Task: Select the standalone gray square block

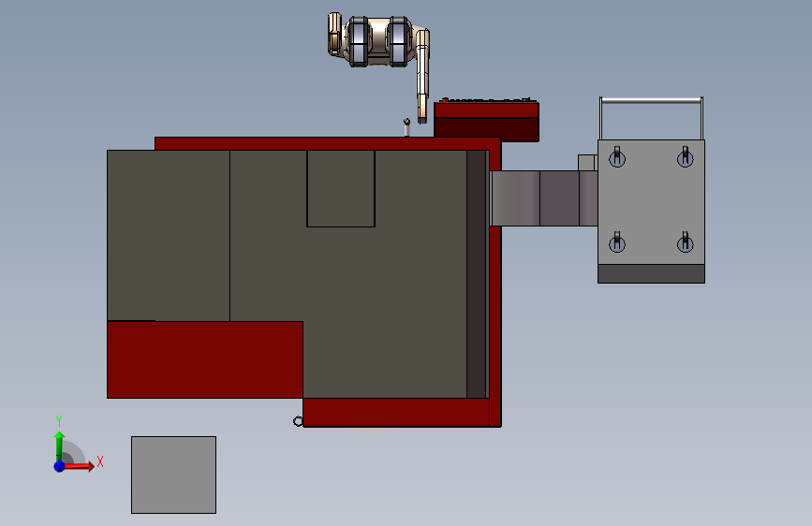Action: tap(173, 475)
